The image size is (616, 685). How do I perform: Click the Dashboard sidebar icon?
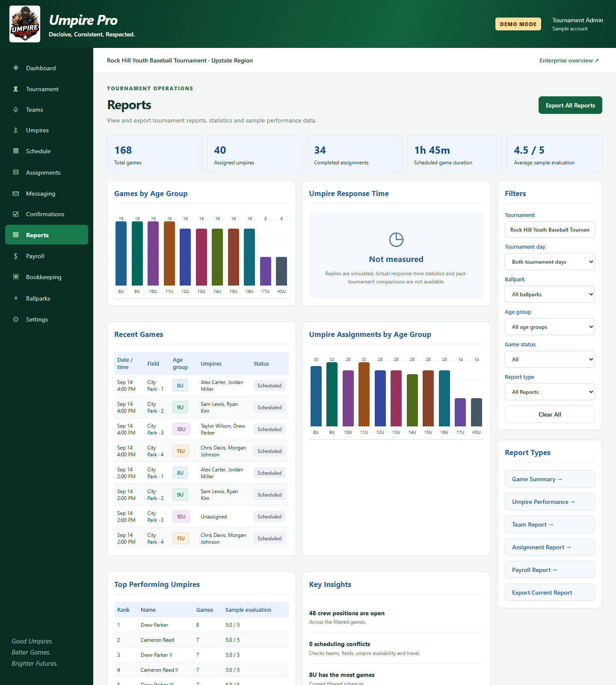coord(16,68)
